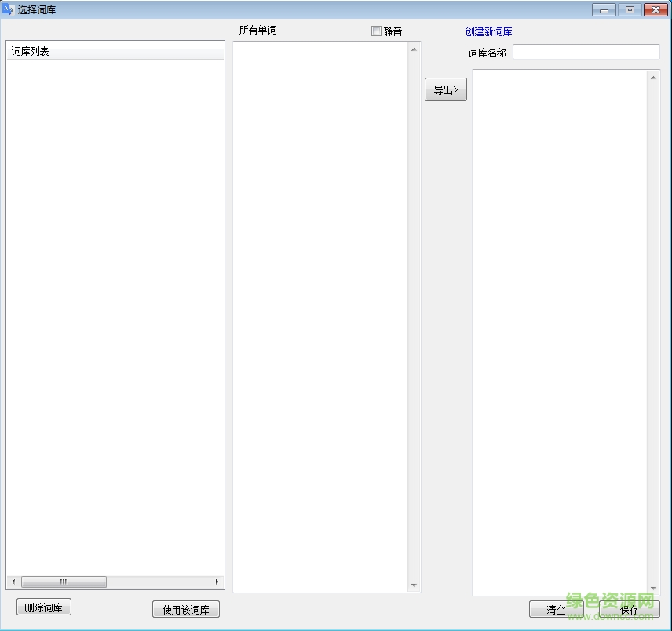Close the 选择词库 window
The width and height of the screenshot is (672, 631).
pyautogui.click(x=656, y=10)
